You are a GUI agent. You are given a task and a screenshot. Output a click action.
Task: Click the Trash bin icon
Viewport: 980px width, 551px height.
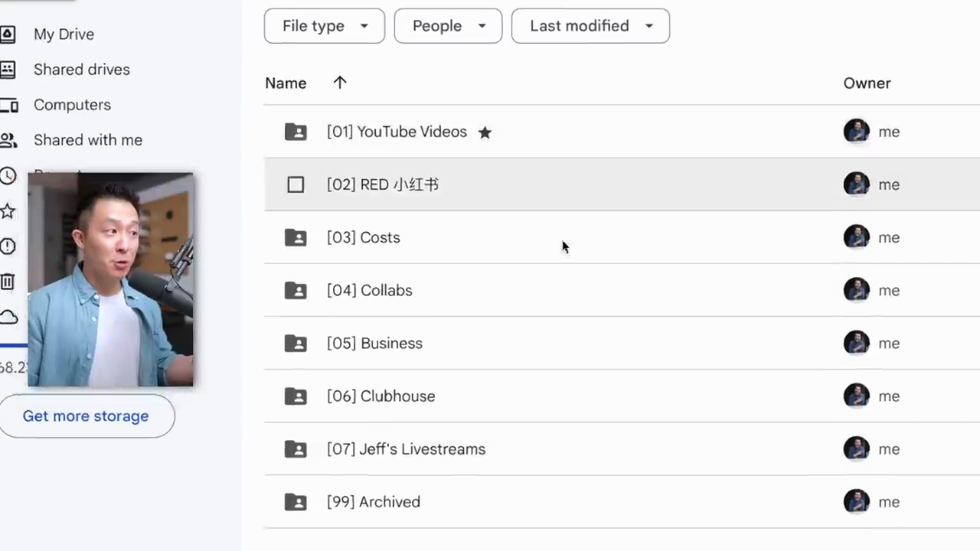[x=8, y=281]
